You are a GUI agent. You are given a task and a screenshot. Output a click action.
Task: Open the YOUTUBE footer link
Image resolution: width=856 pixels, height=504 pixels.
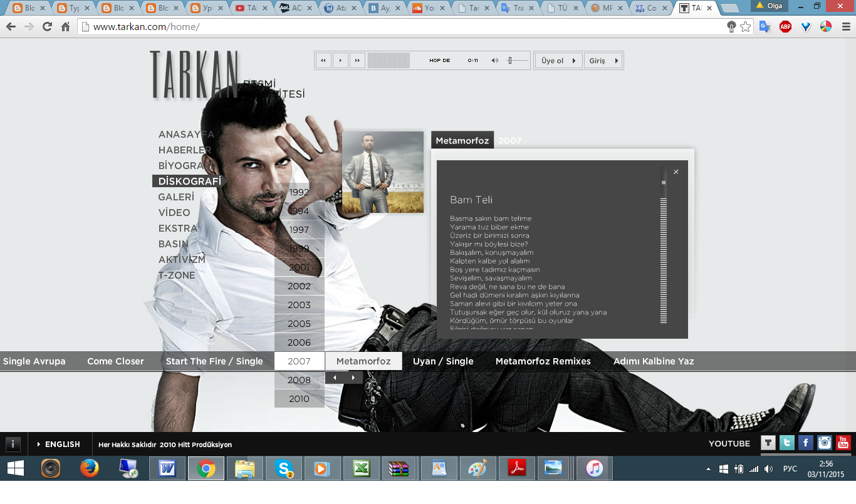(x=729, y=444)
